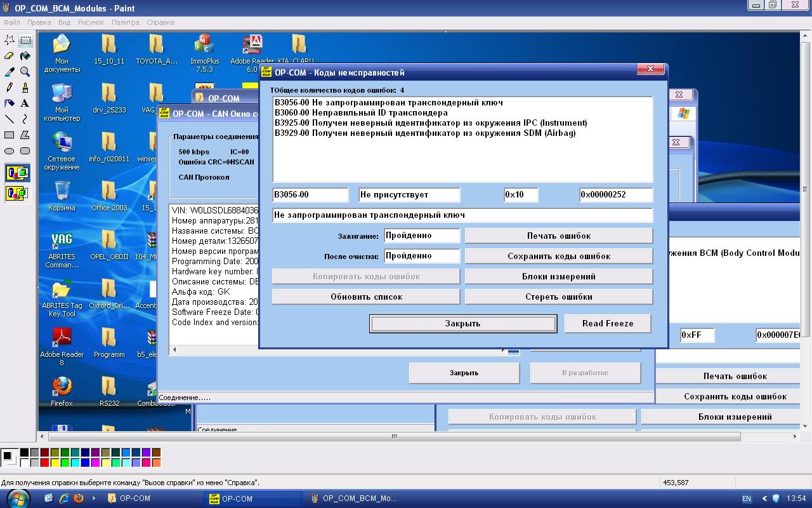The height and width of the screenshot is (508, 812).
Task: Open the Adobe Reader 8 desktop icon
Action: [x=62, y=347]
